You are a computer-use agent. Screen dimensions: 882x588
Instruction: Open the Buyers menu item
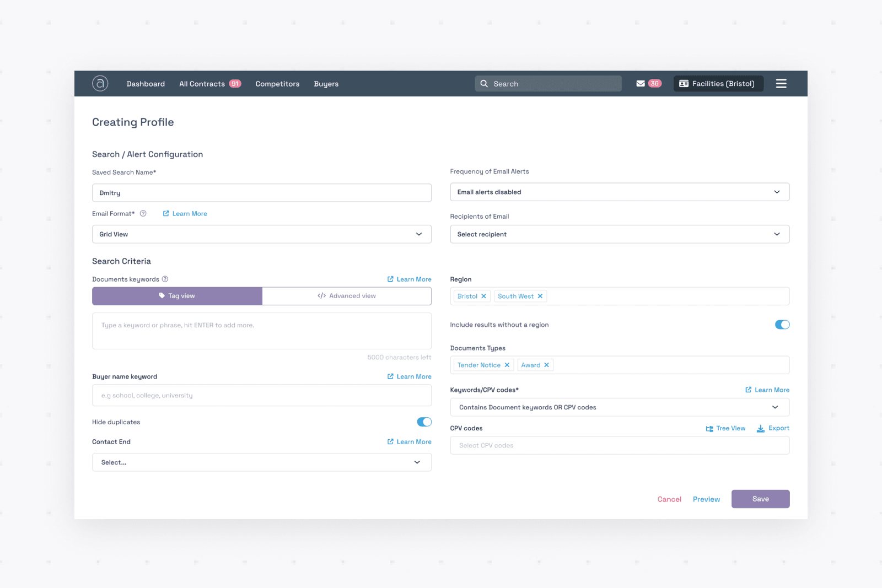click(x=326, y=84)
